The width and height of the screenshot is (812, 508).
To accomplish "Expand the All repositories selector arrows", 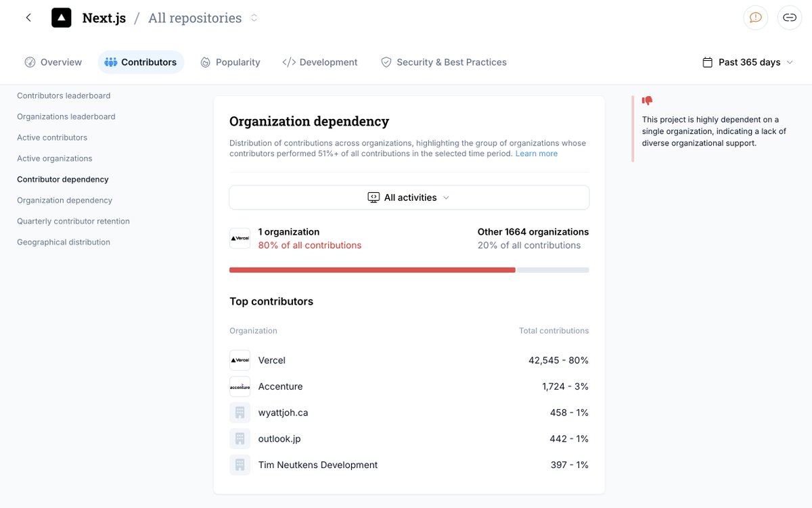I will tap(254, 18).
